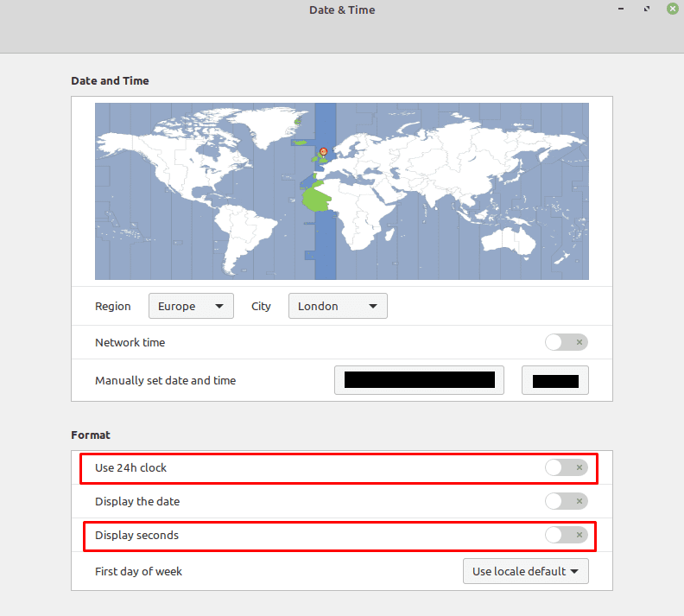Click the First day of week label
The width and height of the screenshot is (684, 616).
pos(138,571)
